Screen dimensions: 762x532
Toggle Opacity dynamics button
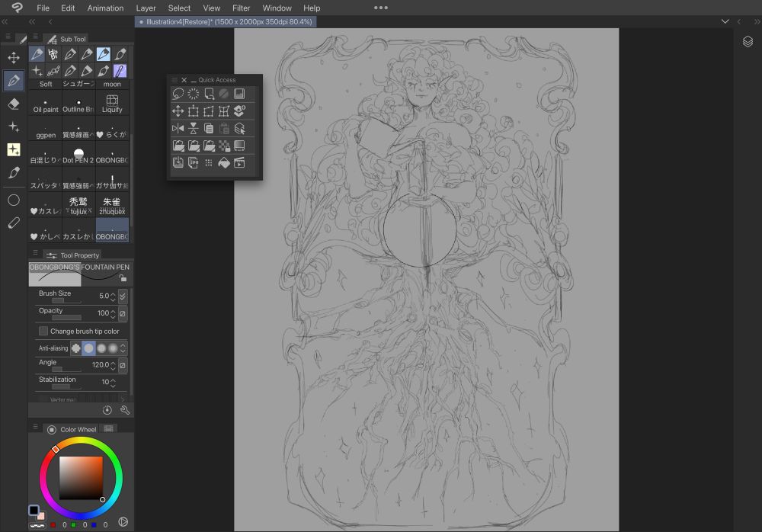pyautogui.click(x=123, y=314)
